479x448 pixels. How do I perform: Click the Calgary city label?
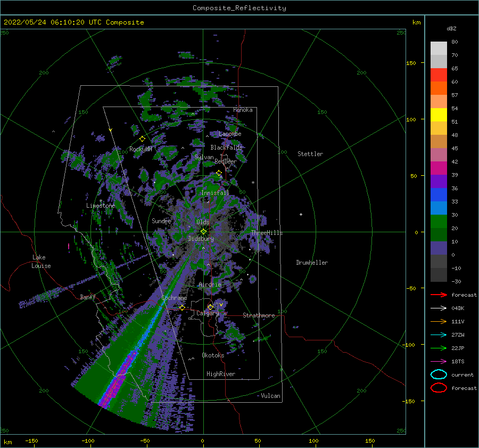click(x=208, y=313)
